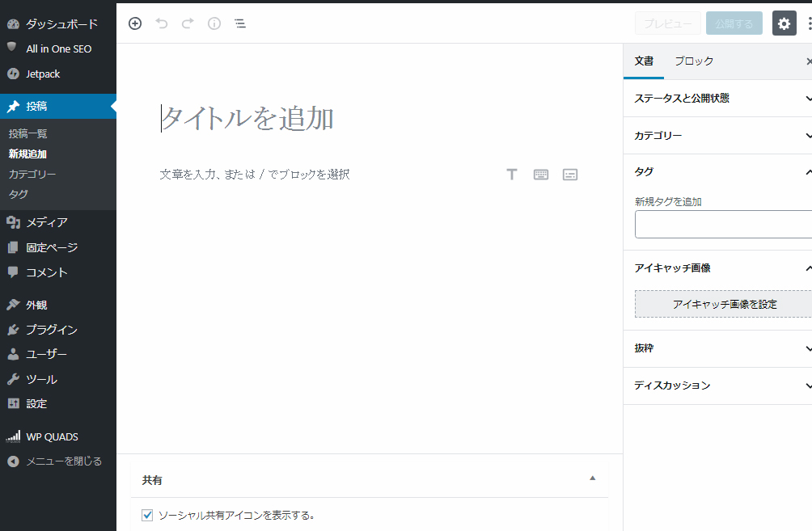Click the 新規タグを追加 input field
Image resolution: width=812 pixels, height=531 pixels.
pyautogui.click(x=722, y=225)
